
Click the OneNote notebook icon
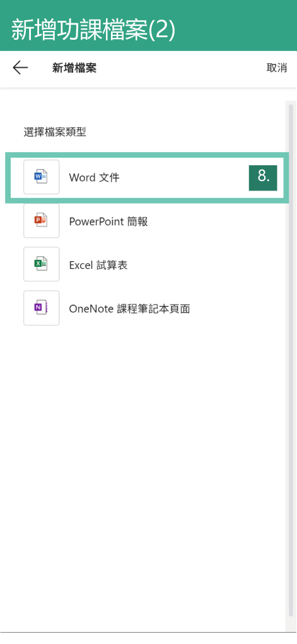(x=41, y=308)
